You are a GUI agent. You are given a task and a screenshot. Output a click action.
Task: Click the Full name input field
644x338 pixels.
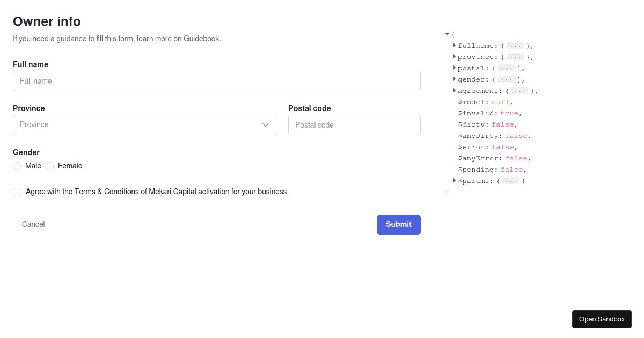(216, 80)
